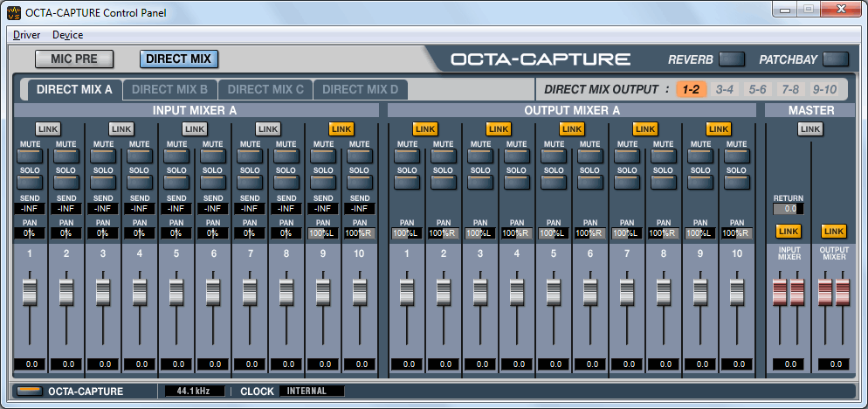868x409 pixels.
Task: Switch to DIRECT MIX A tab
Action: 74,89
